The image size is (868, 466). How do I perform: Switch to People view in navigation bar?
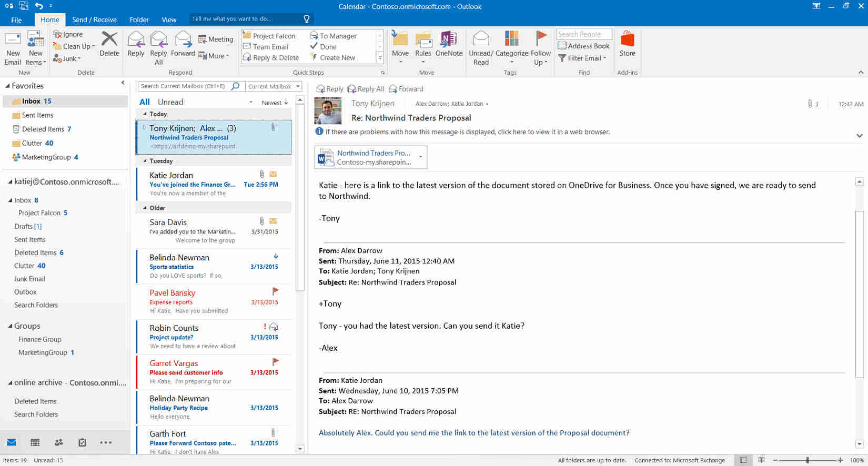[x=58, y=442]
